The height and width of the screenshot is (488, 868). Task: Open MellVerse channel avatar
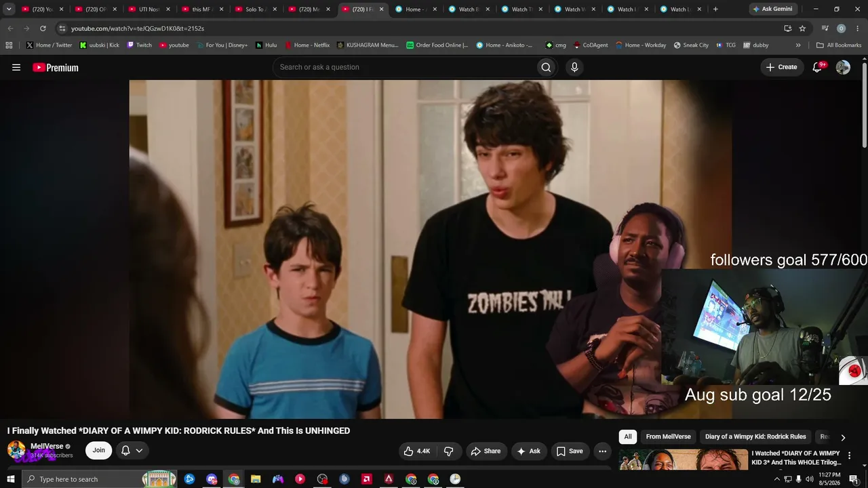[16, 450]
